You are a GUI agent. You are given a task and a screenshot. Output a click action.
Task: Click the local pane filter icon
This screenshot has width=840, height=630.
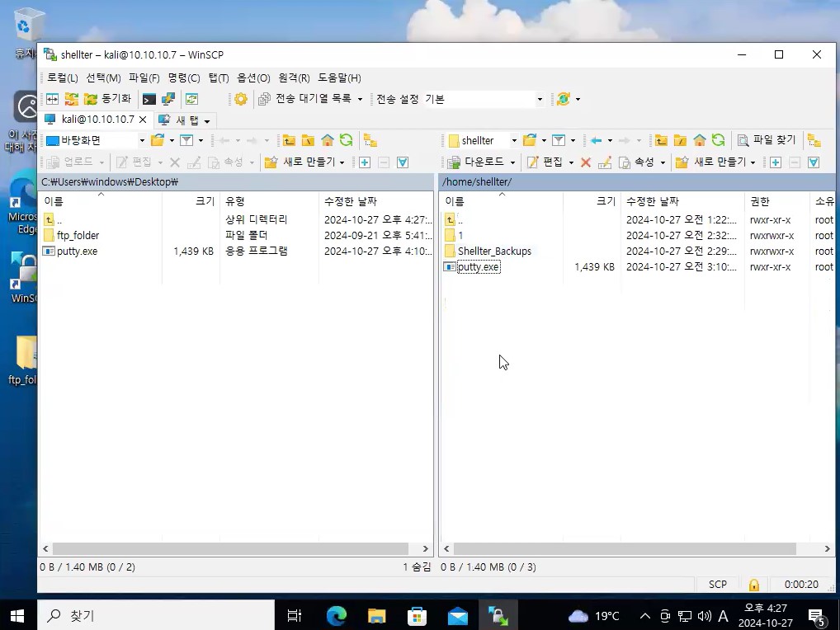[x=186, y=141]
